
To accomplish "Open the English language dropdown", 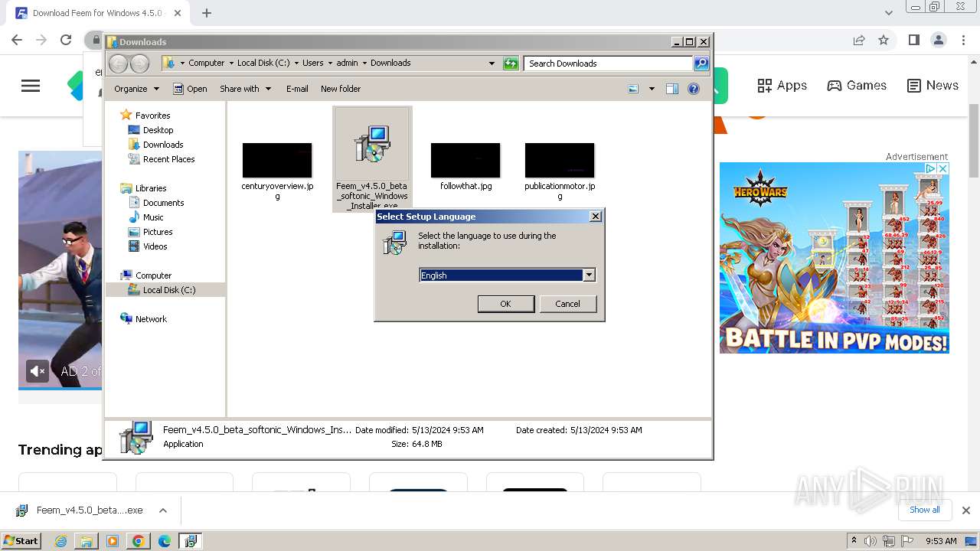I will coord(589,275).
